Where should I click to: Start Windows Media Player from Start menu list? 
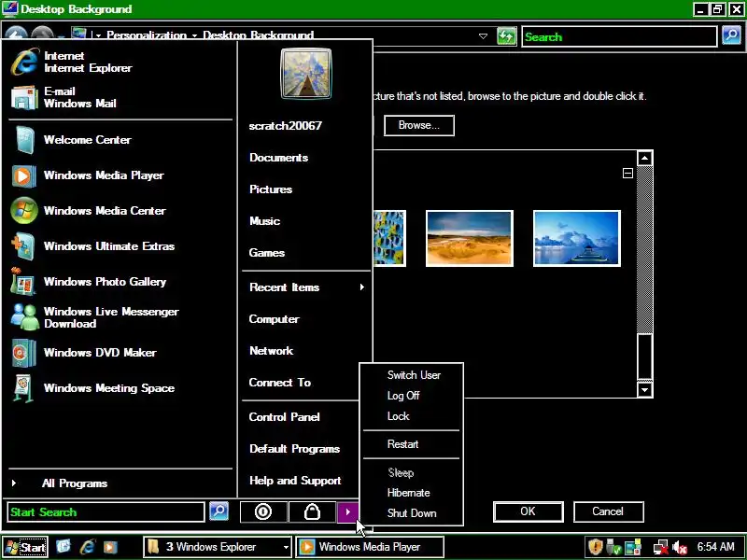point(88,175)
